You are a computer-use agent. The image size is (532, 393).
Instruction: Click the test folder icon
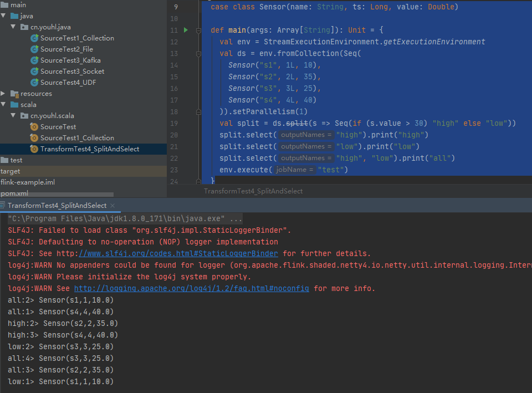tap(4, 160)
